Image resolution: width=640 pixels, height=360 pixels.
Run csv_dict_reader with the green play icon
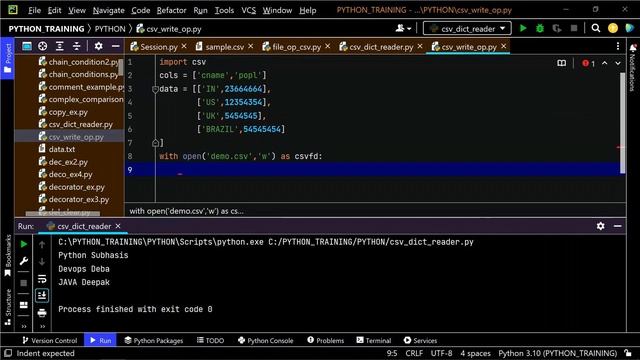click(x=523, y=28)
